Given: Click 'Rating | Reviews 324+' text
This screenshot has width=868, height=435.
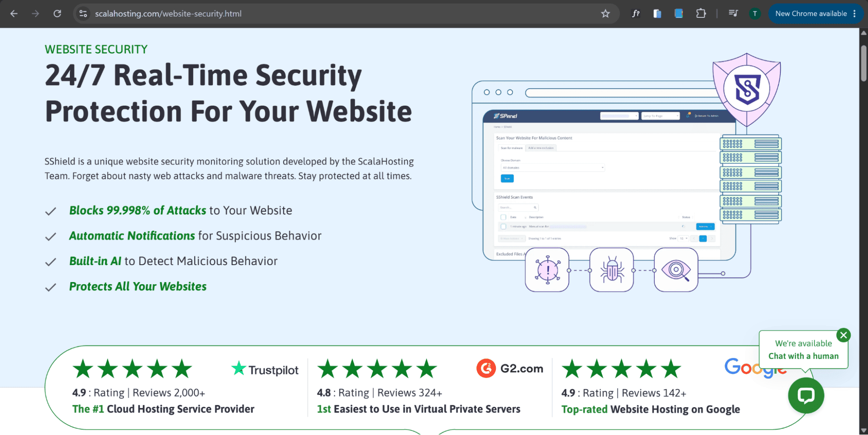Looking at the screenshot, I should [390, 393].
